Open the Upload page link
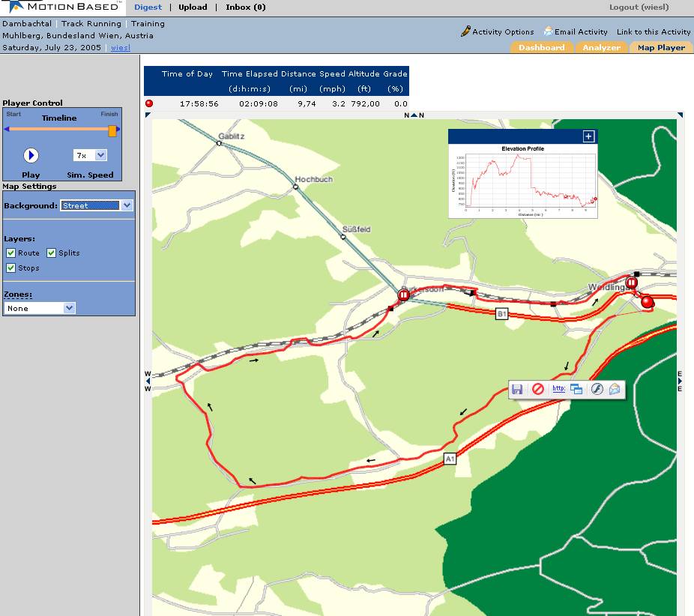The image size is (694, 616). (x=193, y=7)
